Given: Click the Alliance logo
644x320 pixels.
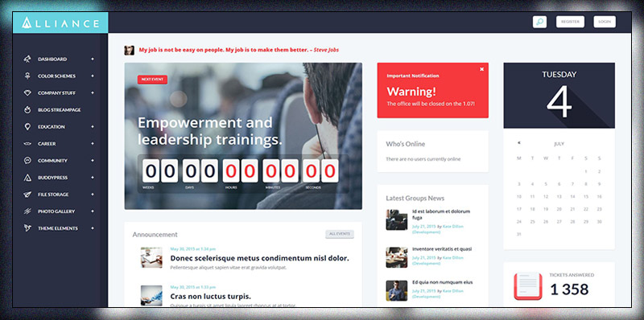Looking at the screenshot, I should 60,23.
